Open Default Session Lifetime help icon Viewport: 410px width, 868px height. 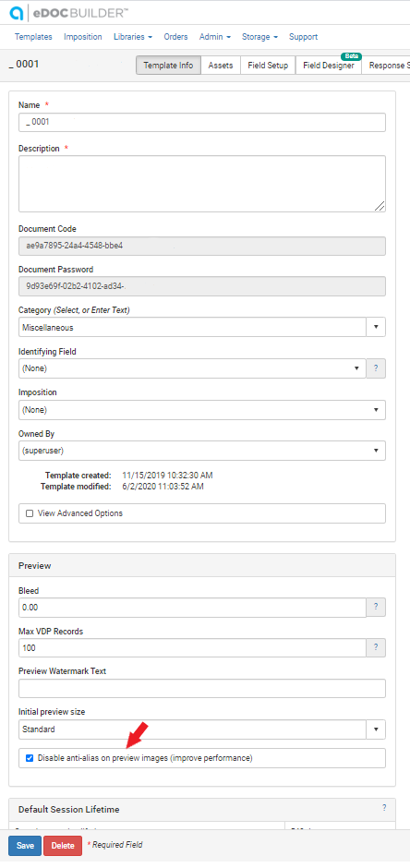pos(384,808)
